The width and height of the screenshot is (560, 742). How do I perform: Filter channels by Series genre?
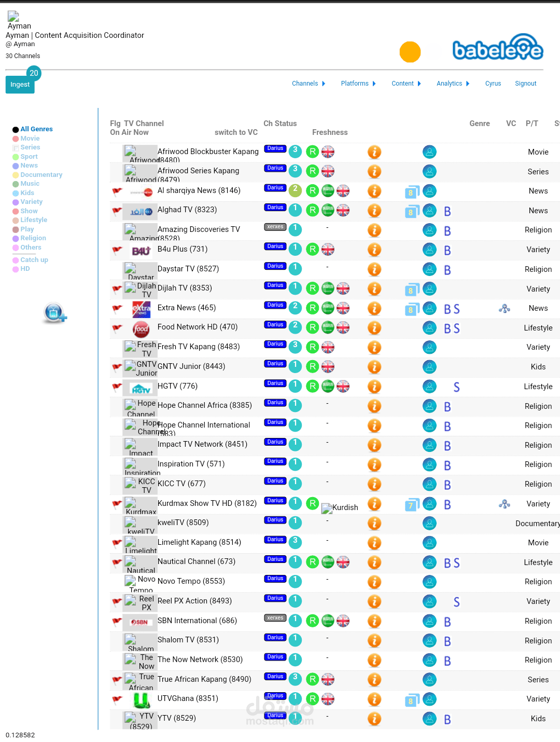pos(30,147)
